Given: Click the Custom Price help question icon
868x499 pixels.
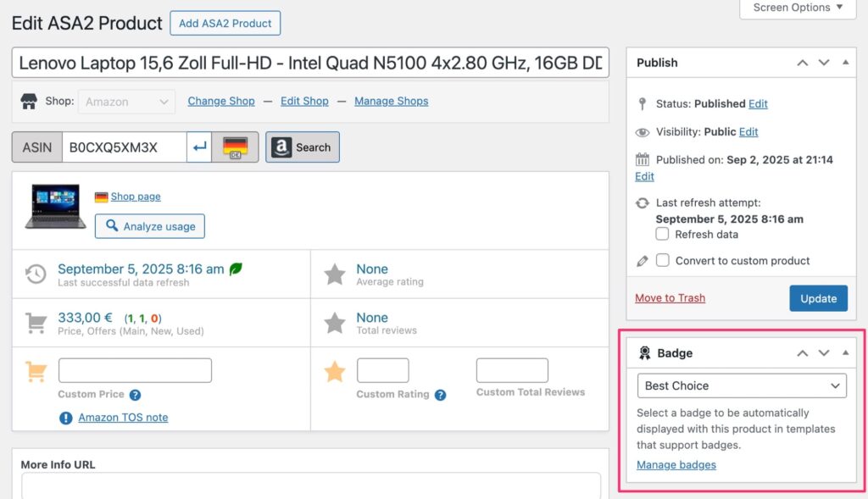Looking at the screenshot, I should click(135, 395).
